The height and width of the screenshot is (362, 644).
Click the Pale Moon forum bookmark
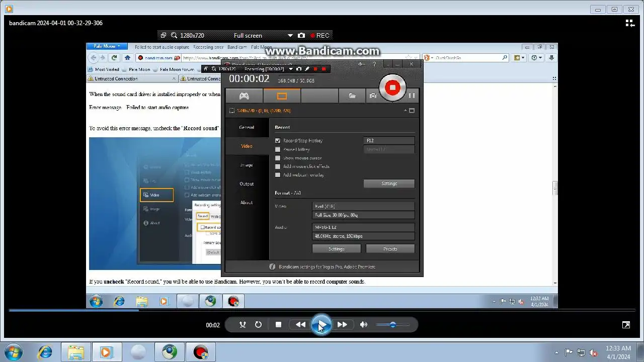pyautogui.click(x=174, y=69)
